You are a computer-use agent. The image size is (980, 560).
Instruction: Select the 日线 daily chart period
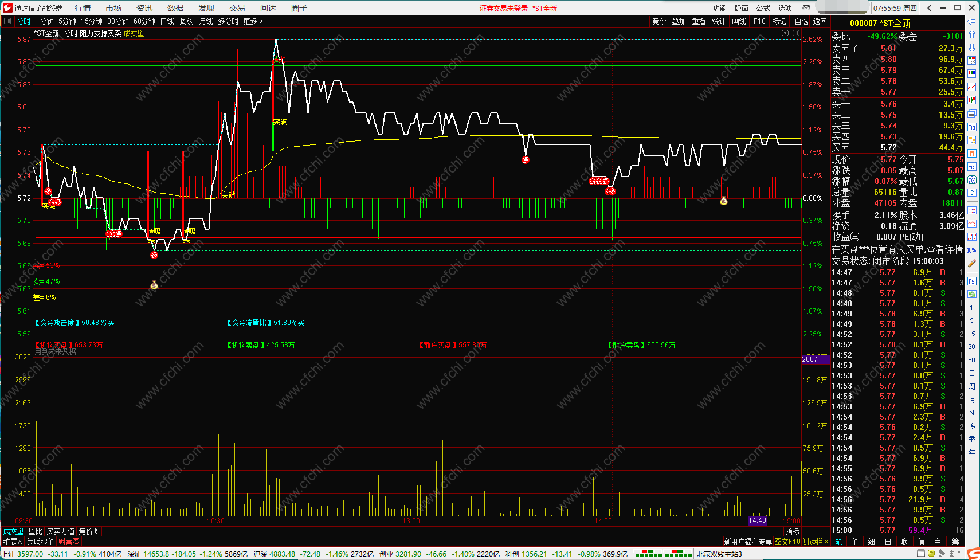[167, 21]
